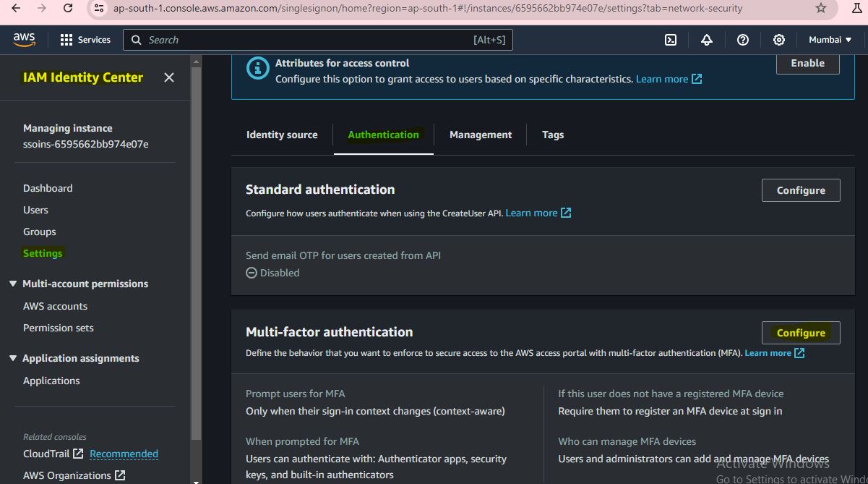Click the AWS logo home icon
The image size is (868, 484).
coord(24,40)
